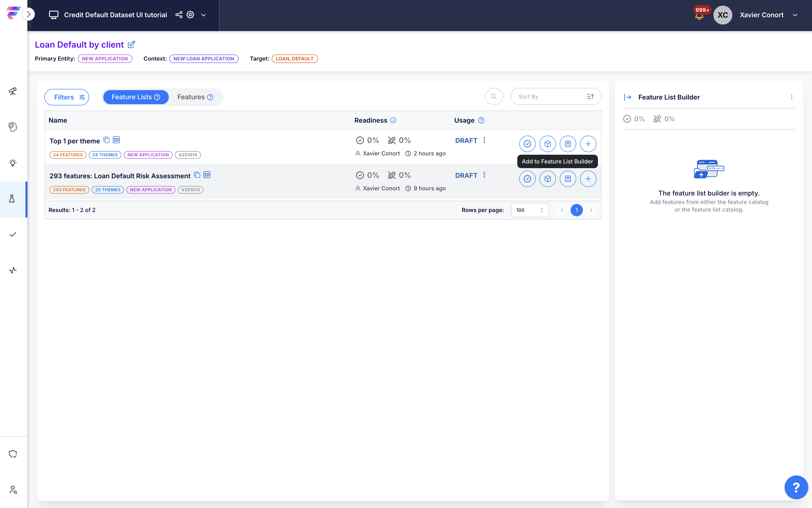Viewport: 812px width, 508px height.
Task: Expand the catalog dropdown chevron in header
Action: point(203,15)
